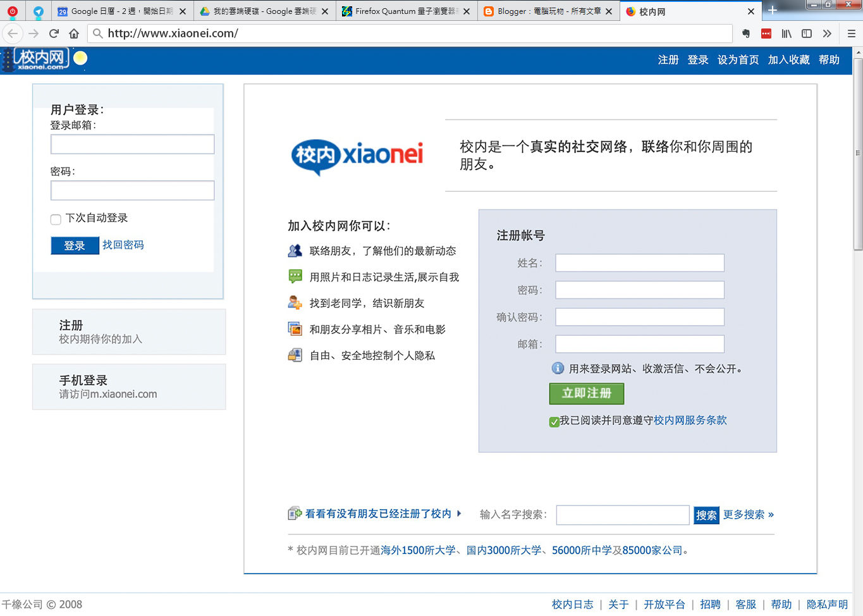Screen dimensions: 863x616
Task: Click the blue info icon below the 邮箱 field
Action: pos(557,368)
